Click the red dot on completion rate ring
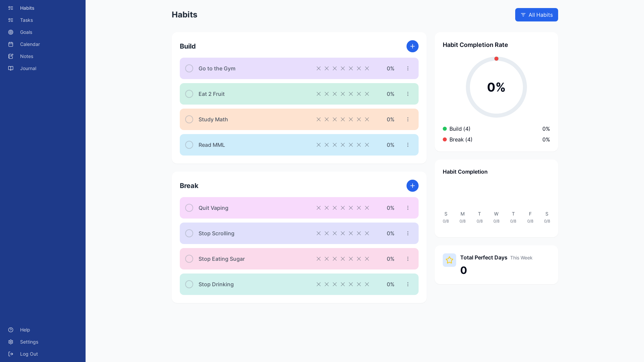This screenshot has width=644, height=362. (496, 59)
